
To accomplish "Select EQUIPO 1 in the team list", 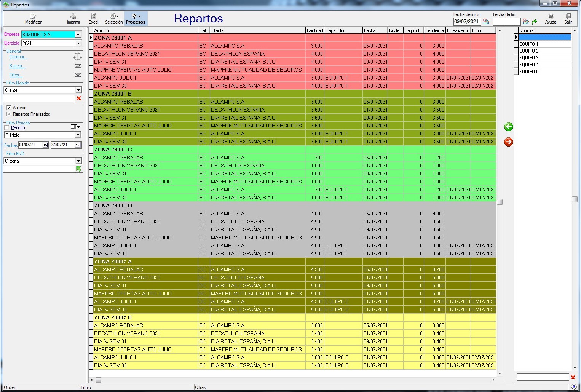I will click(x=545, y=44).
